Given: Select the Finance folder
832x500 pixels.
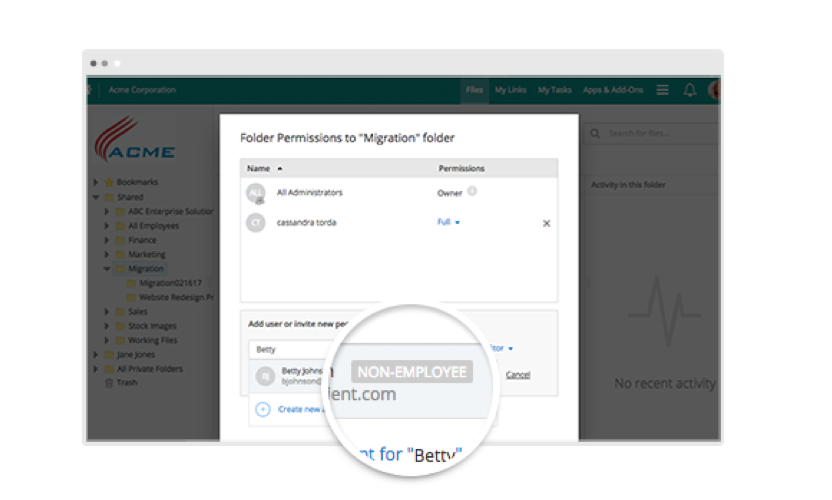Looking at the screenshot, I should pos(142,240).
